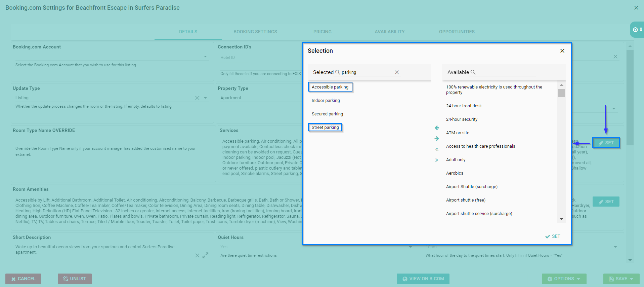Switch to the Booking Settings tab
The width and height of the screenshot is (644, 287).
click(x=255, y=32)
